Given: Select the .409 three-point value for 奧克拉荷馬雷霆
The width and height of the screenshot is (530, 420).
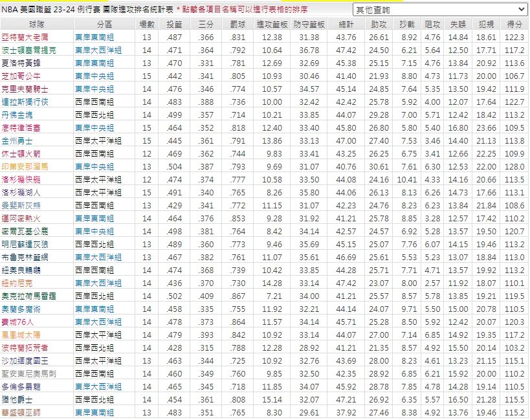Looking at the screenshot, I should pos(206,296).
